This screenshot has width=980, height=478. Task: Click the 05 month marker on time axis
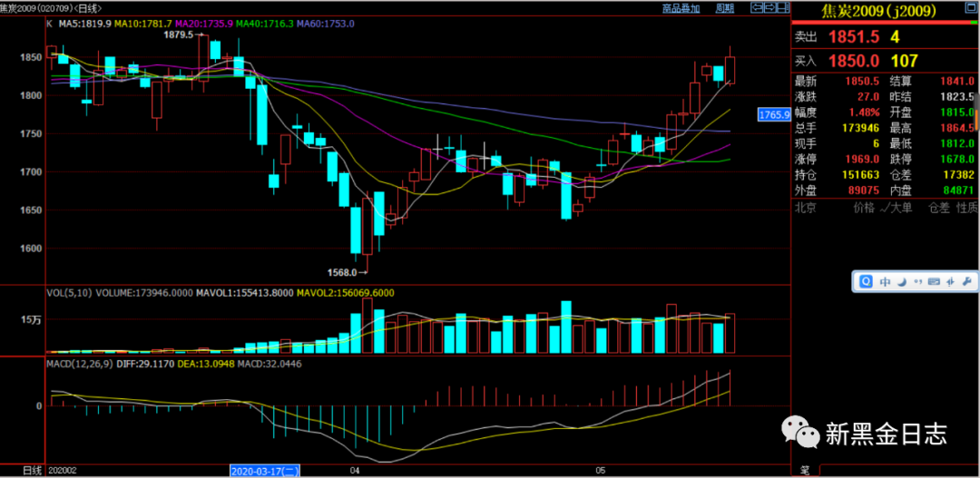[x=602, y=470]
